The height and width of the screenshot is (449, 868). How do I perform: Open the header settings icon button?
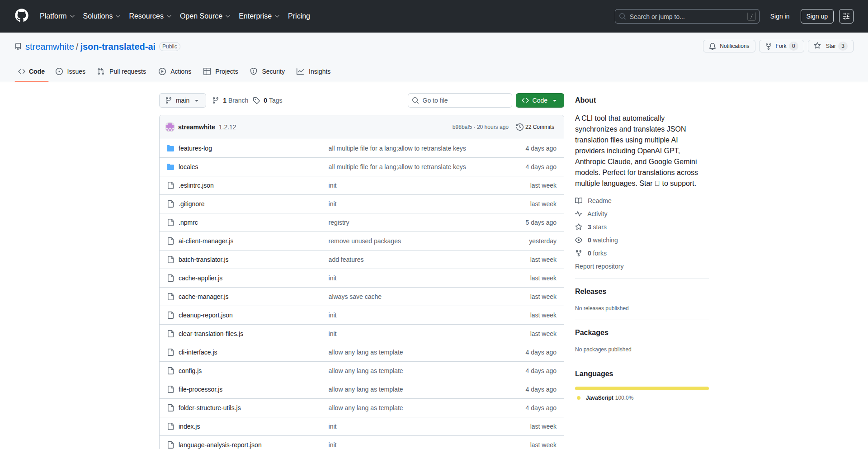pos(846,16)
